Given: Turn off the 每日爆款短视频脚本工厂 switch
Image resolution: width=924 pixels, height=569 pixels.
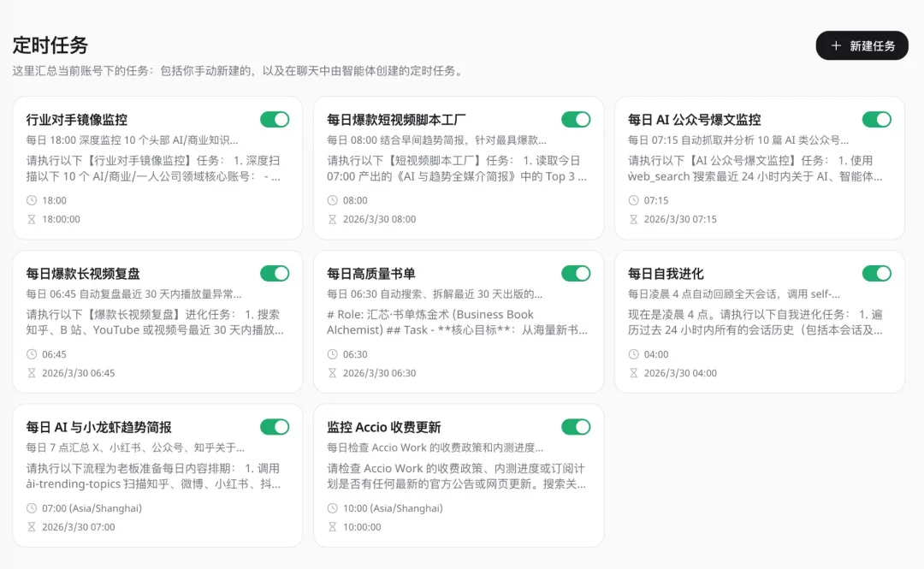Looking at the screenshot, I should tap(576, 120).
